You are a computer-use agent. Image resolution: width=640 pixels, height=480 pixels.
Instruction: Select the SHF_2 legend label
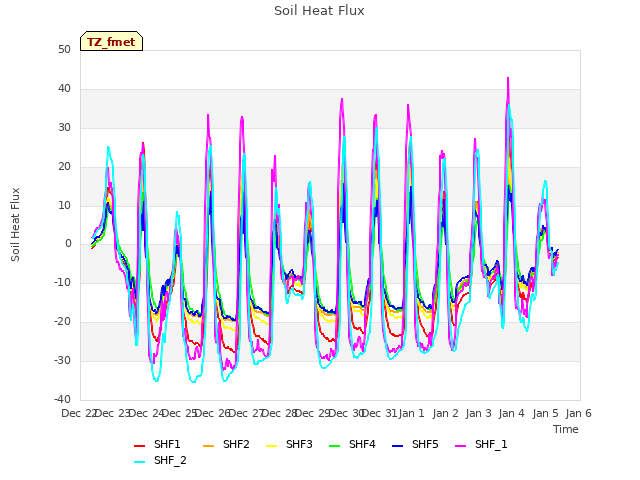pyautogui.click(x=170, y=460)
